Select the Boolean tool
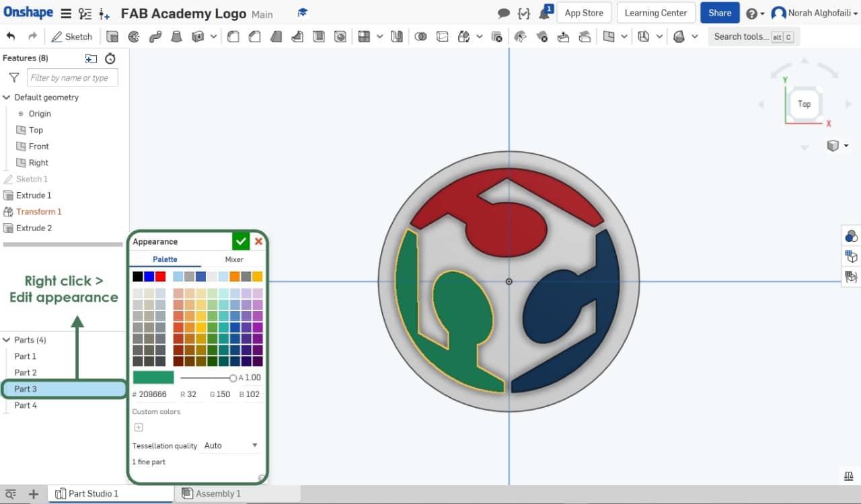 421,36
